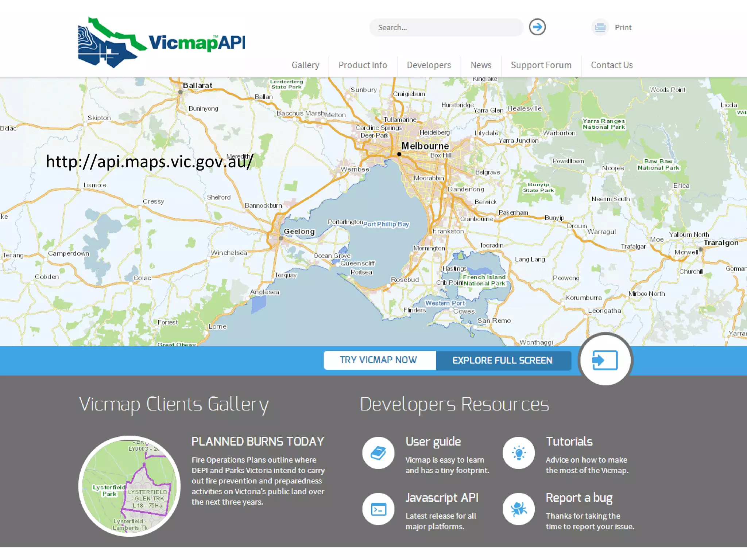Click the search submit arrow icon
747x560 pixels.
537,27
